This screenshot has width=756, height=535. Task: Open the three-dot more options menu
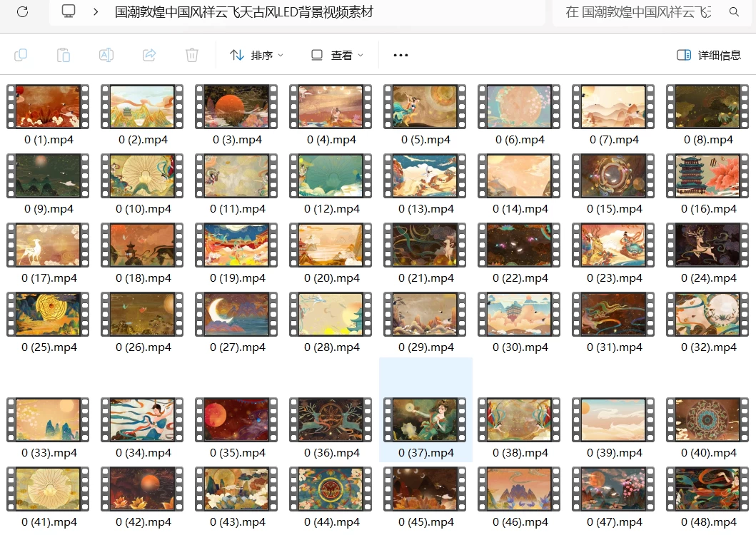tap(400, 55)
